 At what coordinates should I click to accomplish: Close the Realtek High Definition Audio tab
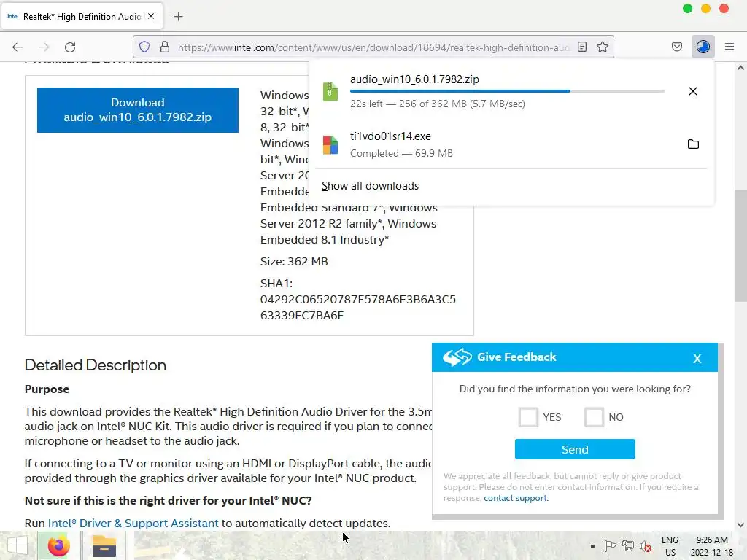point(151,16)
